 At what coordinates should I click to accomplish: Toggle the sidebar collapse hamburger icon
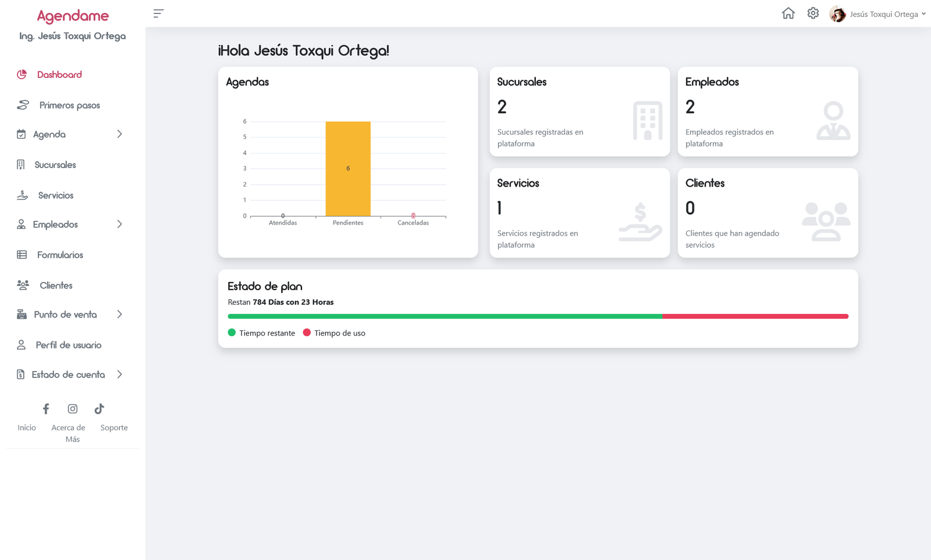coord(158,13)
